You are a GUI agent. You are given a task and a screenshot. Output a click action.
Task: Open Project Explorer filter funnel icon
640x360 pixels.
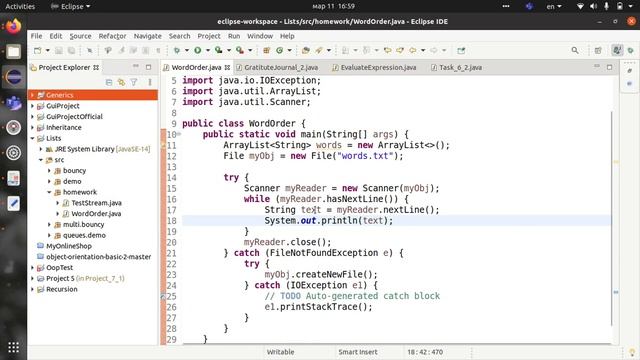(x=134, y=82)
